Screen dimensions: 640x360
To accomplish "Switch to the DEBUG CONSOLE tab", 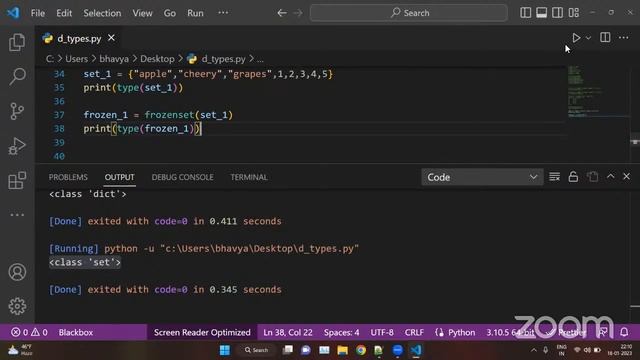I will pyautogui.click(x=182, y=177).
